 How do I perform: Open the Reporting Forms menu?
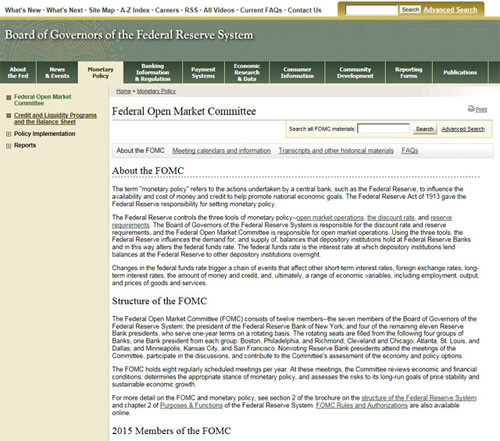[409, 73]
